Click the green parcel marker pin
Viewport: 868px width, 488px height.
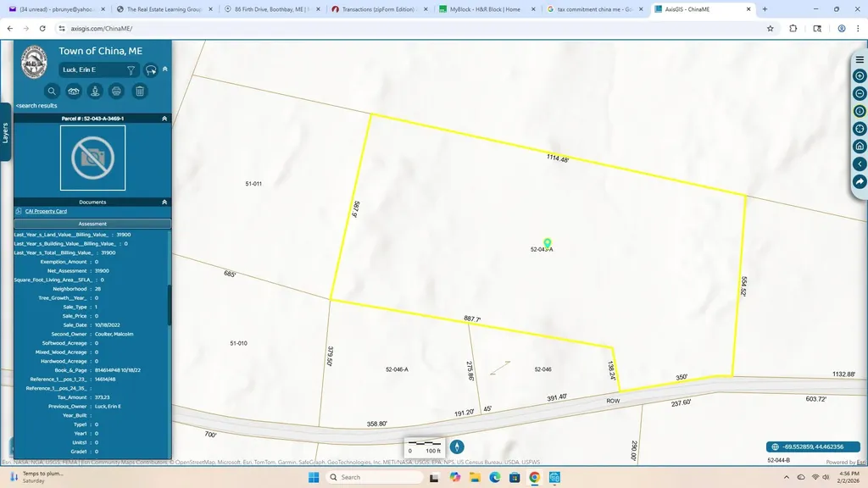pos(547,243)
